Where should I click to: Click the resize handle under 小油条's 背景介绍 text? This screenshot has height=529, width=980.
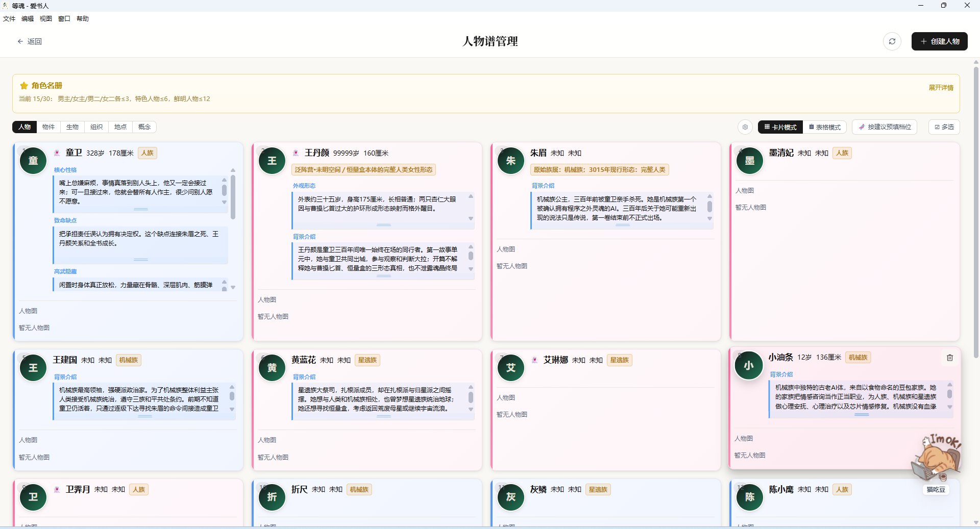[862, 415]
